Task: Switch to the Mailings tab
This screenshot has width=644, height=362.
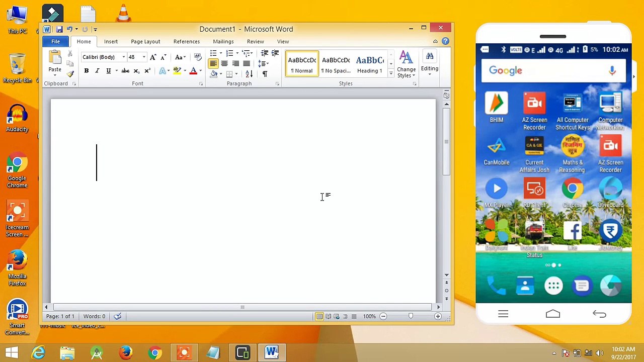Action: (223, 42)
